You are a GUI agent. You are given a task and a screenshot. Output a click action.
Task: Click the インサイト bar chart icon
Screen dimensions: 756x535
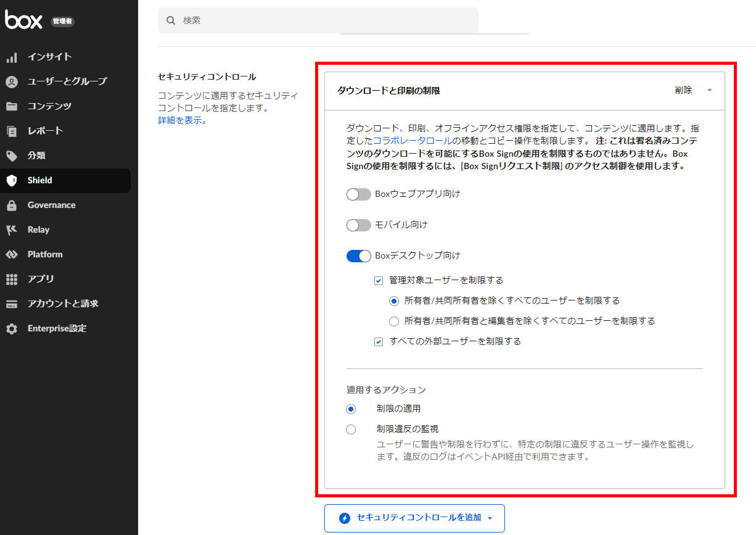12,57
